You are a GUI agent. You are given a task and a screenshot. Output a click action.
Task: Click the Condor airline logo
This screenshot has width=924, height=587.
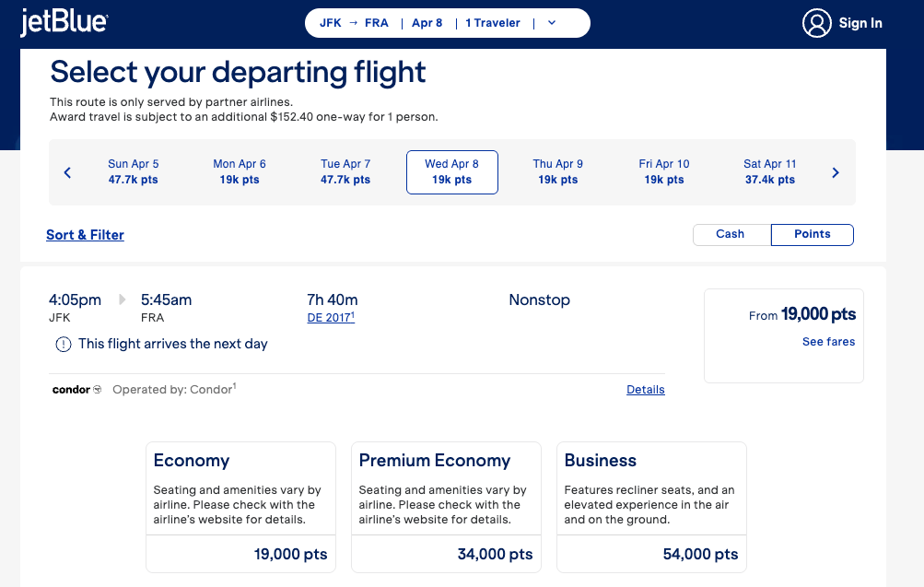click(74, 389)
